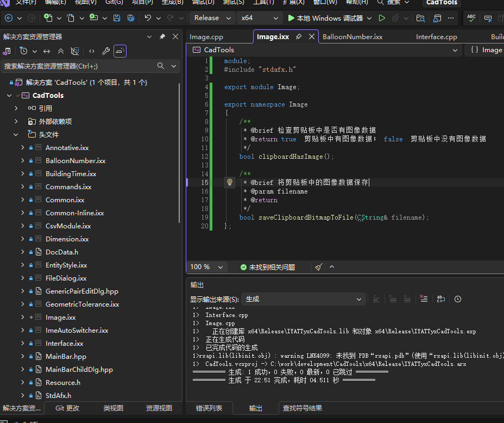Click the 未找到相关问题 status indicator
Screen dimensions: 504x423
[268, 267]
